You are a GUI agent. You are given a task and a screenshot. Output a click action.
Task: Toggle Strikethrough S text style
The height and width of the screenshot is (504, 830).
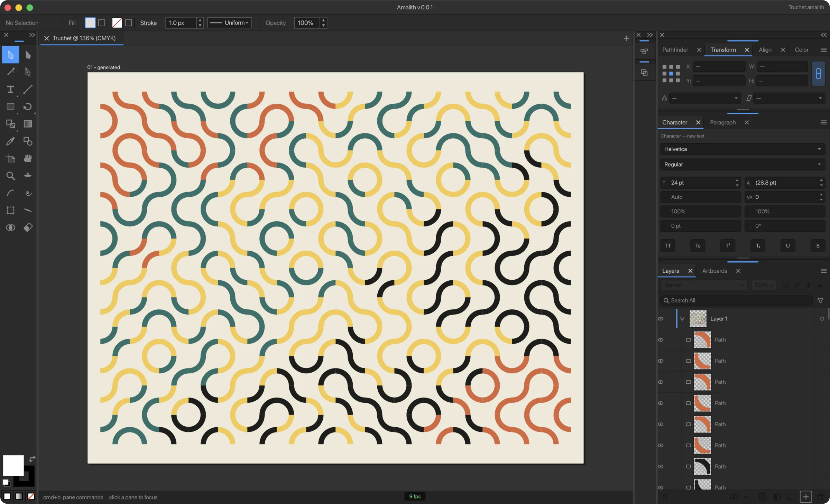[x=818, y=245]
